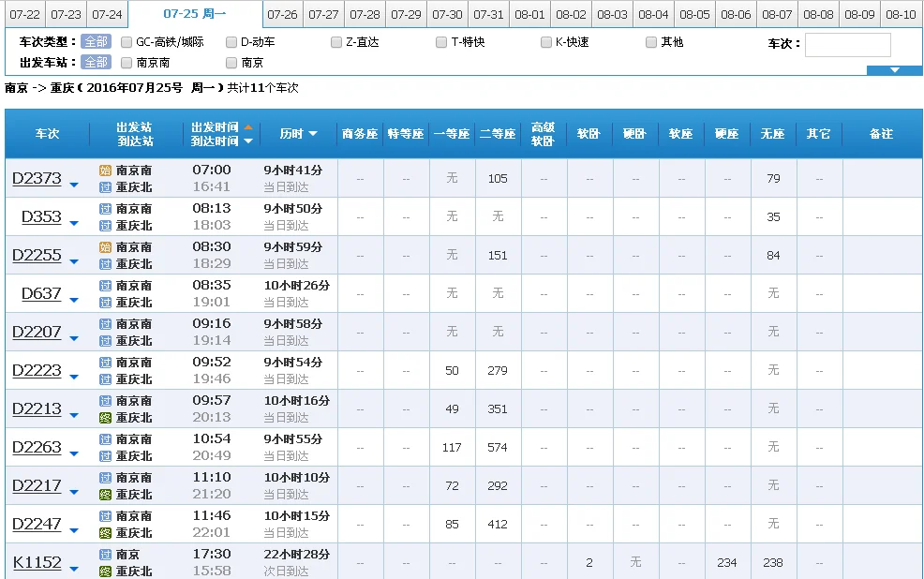
Task: Select the 08-01 date tab
Action: [529, 15]
